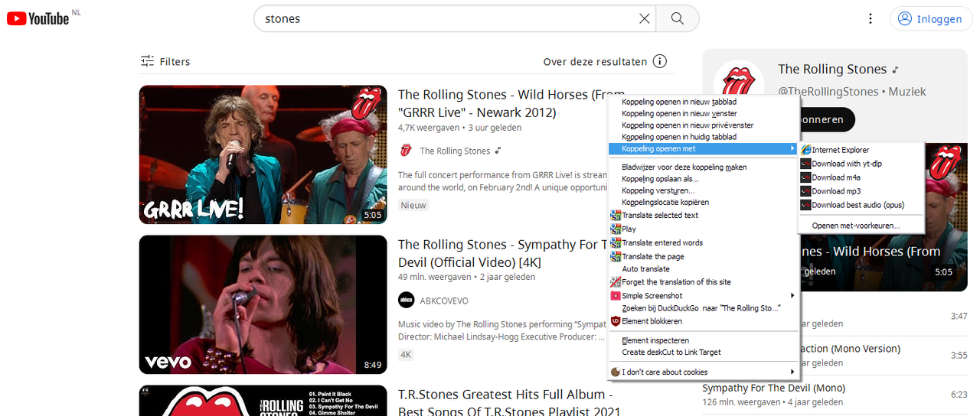Click Translate entered words
980x416 pixels.
[x=703, y=242]
